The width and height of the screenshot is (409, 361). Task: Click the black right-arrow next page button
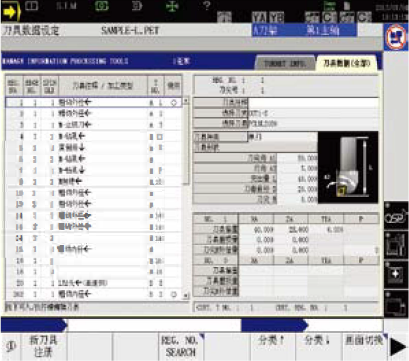click(x=398, y=347)
